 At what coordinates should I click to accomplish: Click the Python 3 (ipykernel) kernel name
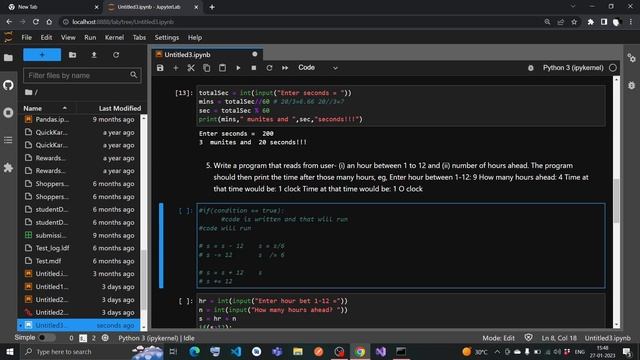pos(573,68)
